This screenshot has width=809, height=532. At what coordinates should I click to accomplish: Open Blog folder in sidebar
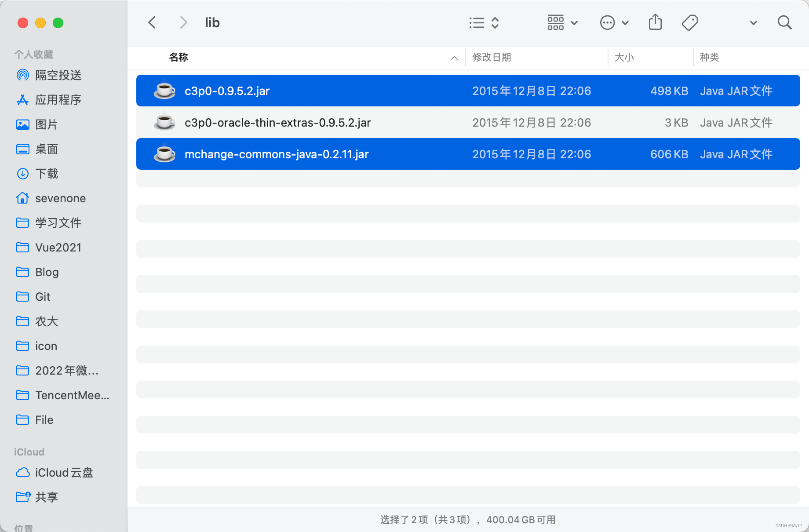[47, 272]
